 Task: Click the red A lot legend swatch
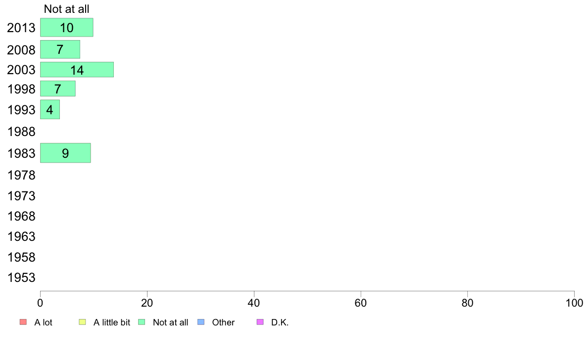tap(23, 322)
